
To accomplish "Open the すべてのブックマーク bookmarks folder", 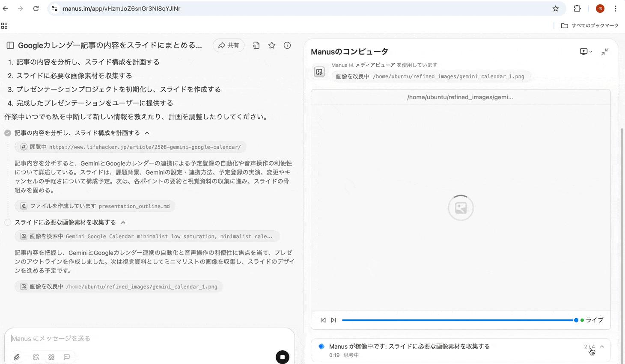I will click(590, 26).
